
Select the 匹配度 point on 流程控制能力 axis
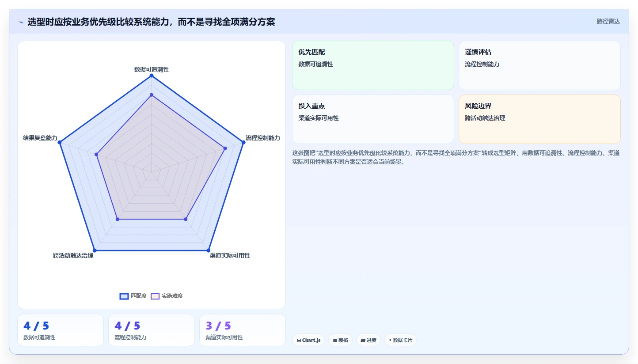tap(243, 142)
